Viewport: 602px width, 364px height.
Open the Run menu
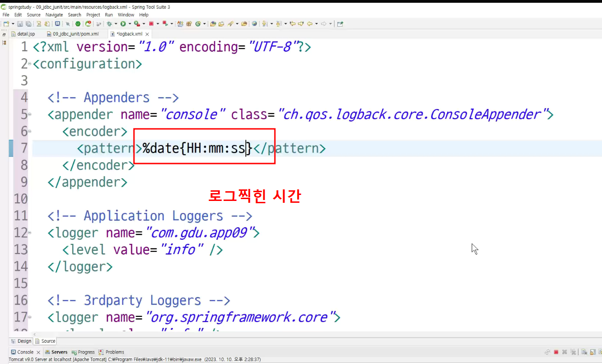(109, 15)
